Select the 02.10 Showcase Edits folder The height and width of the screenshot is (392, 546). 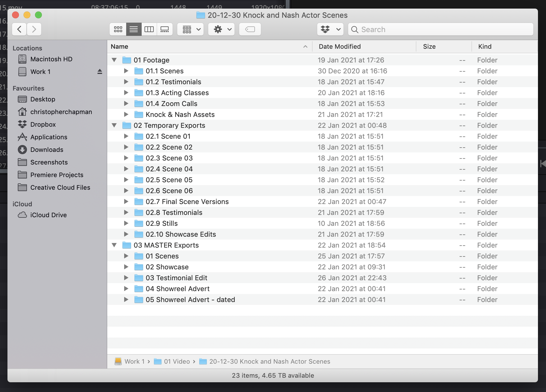323,234
